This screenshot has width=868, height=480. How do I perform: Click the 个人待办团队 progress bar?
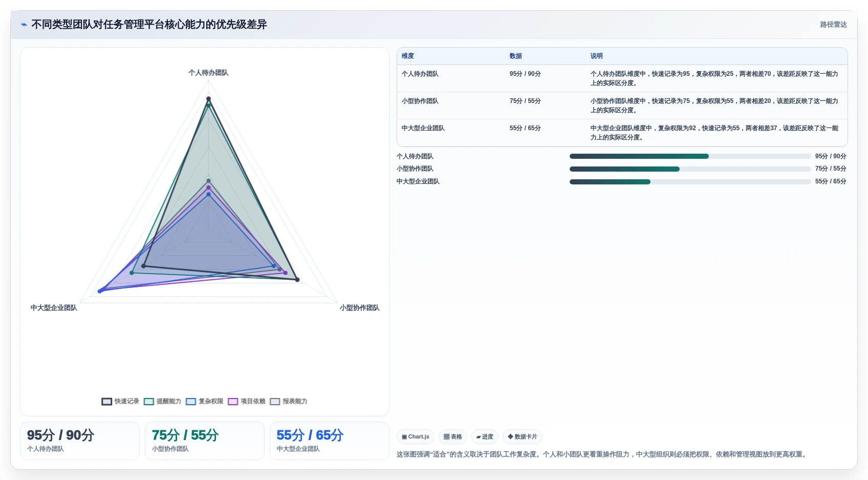pyautogui.click(x=690, y=156)
